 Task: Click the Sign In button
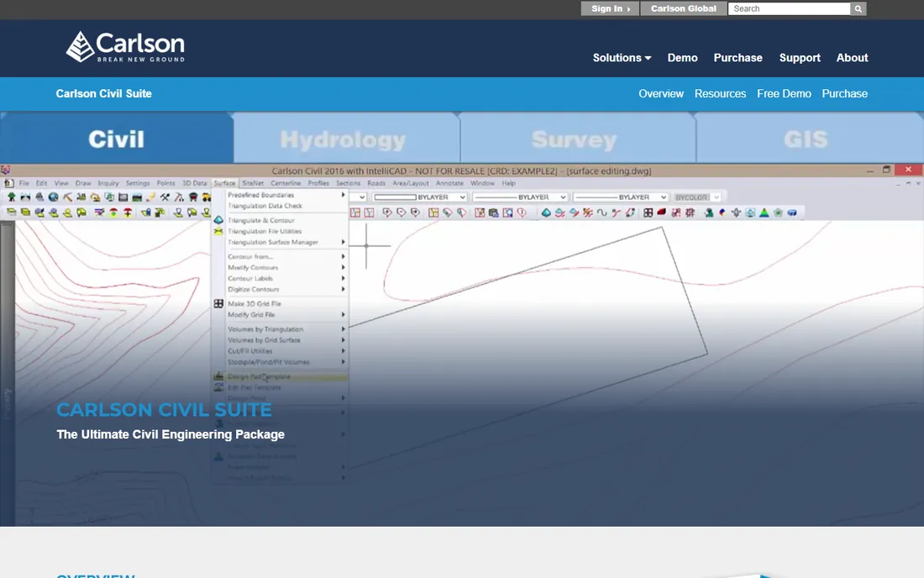pos(610,9)
